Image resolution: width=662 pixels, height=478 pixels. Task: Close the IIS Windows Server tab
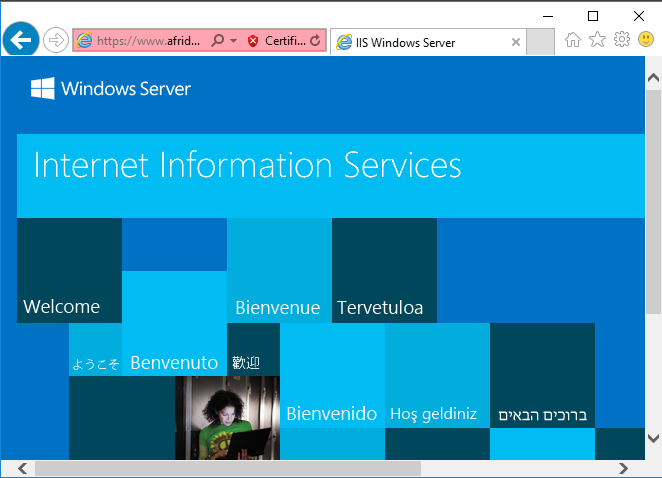(515, 42)
